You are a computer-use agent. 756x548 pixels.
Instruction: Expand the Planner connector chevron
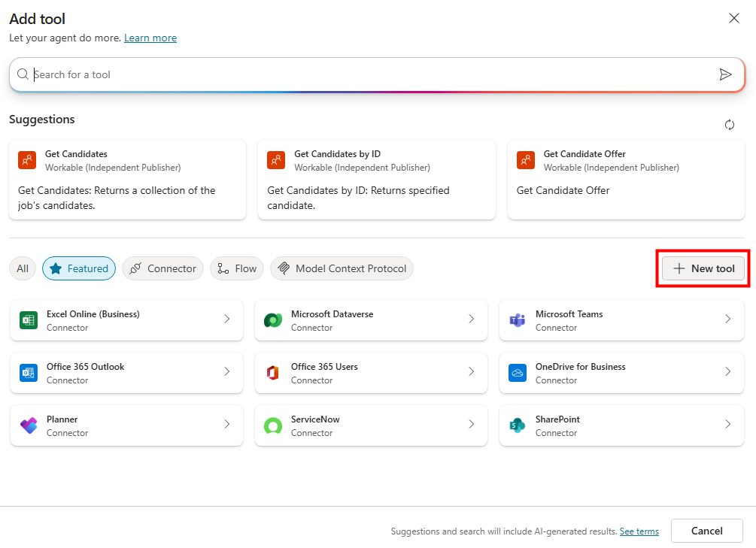click(x=227, y=425)
